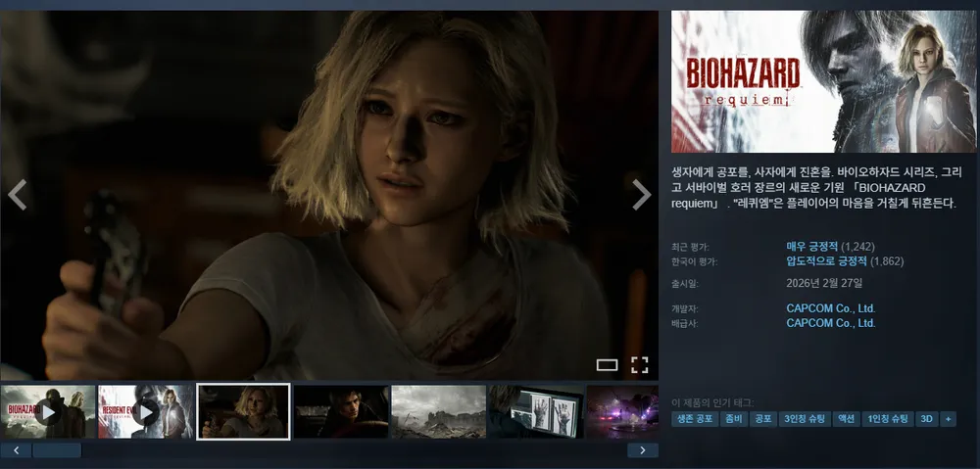Open developer CAPCOM Co., Ltd. link

pyautogui.click(x=831, y=308)
